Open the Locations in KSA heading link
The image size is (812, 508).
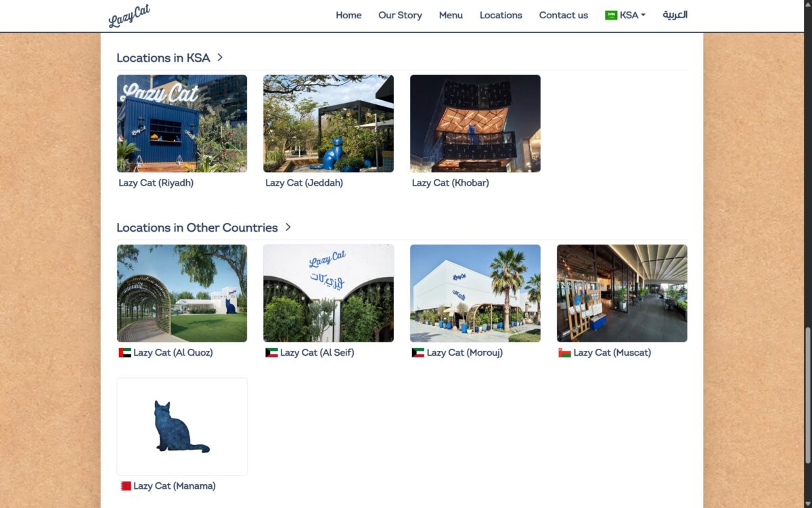click(x=163, y=58)
